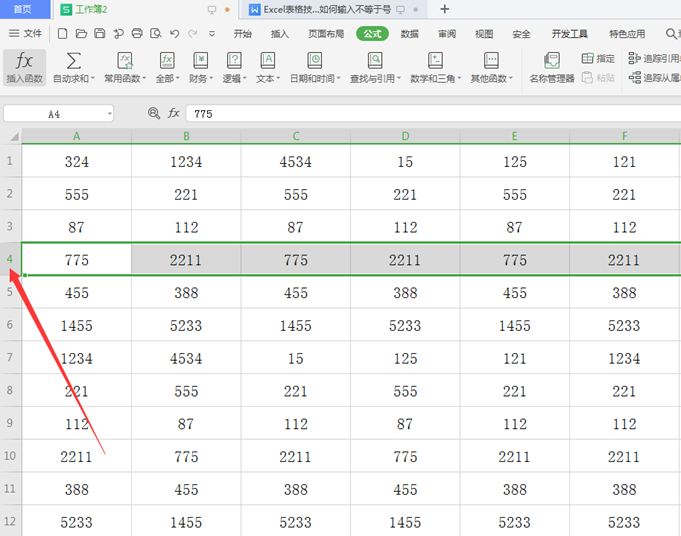Switch to the Excel表格技 document tab

point(334,10)
